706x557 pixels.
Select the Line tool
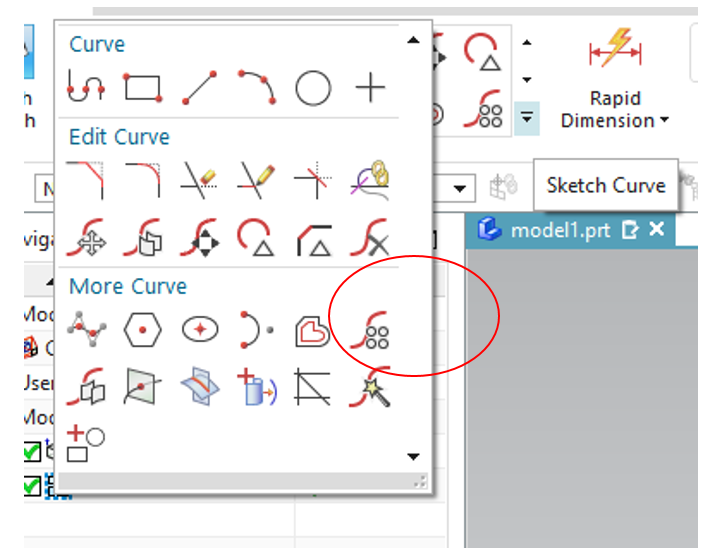pyautogui.click(x=199, y=87)
